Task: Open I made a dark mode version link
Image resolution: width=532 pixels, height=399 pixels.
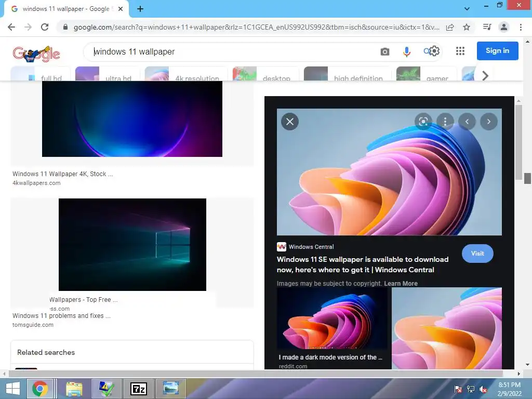Action: 330,357
